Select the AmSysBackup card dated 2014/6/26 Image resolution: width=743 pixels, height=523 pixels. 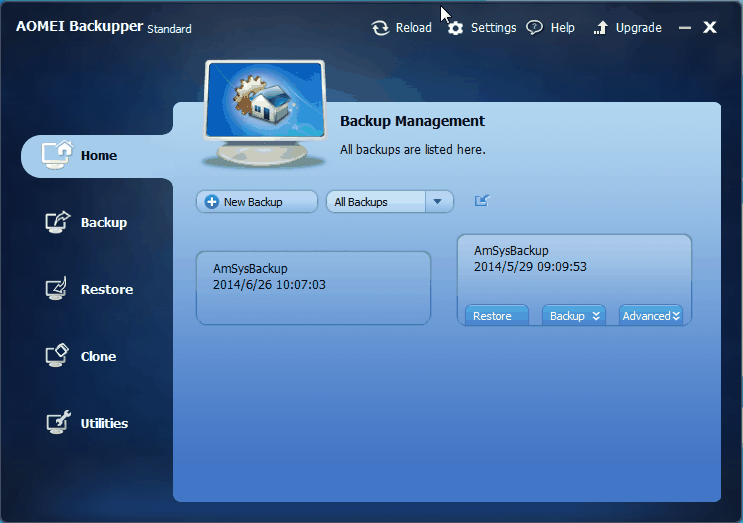click(x=313, y=288)
